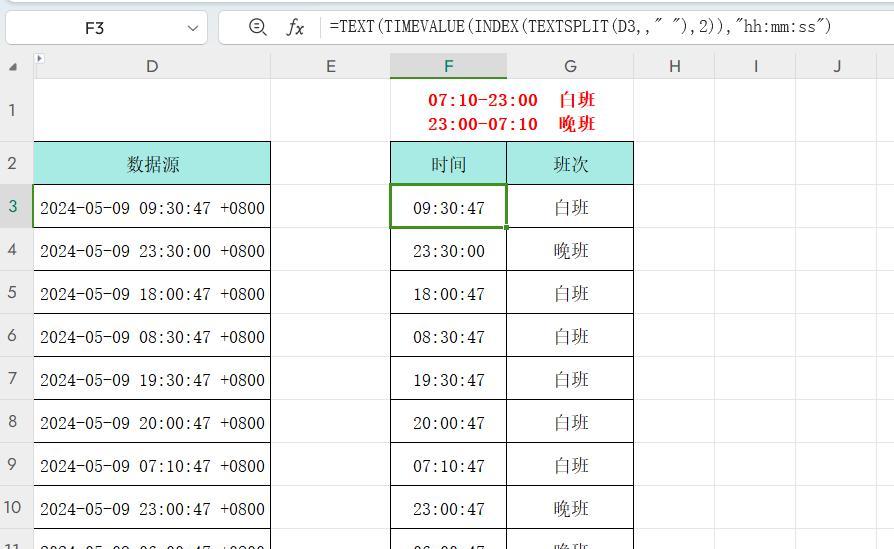The height and width of the screenshot is (549, 894).
Task: Select column I header
Action: (x=755, y=66)
